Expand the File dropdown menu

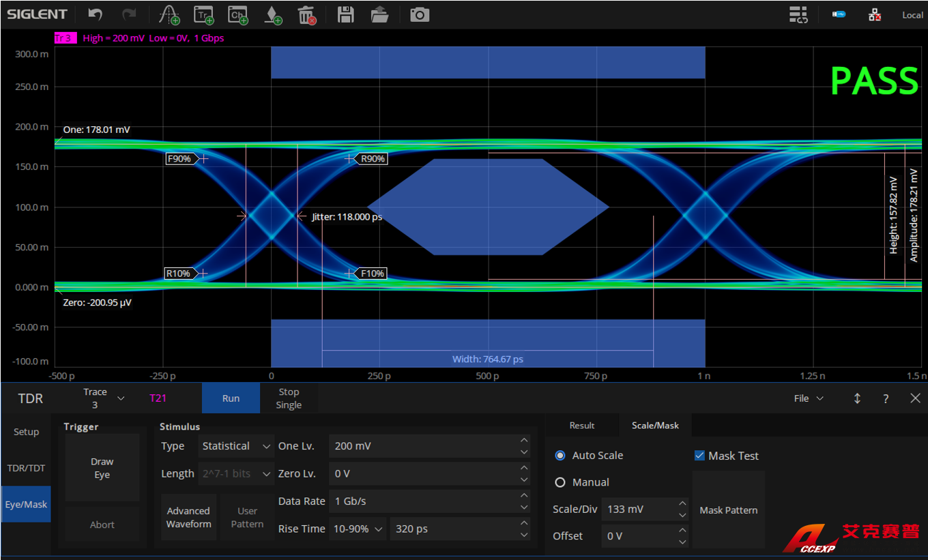click(x=809, y=398)
